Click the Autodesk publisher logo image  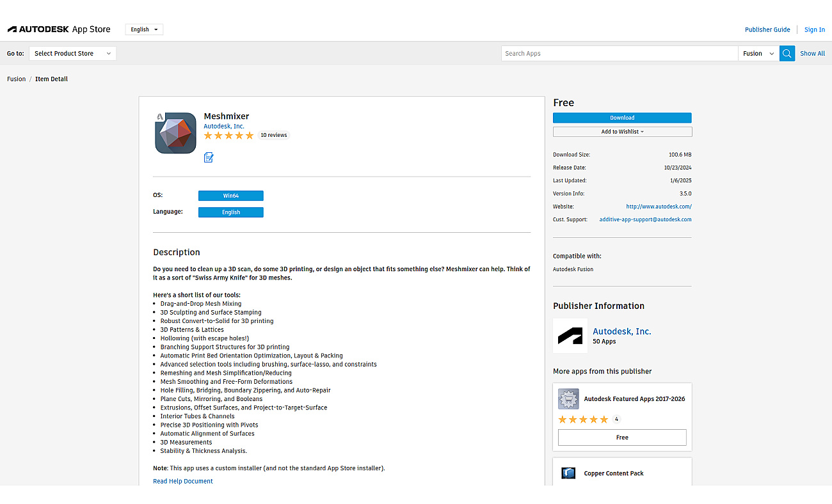tap(570, 336)
